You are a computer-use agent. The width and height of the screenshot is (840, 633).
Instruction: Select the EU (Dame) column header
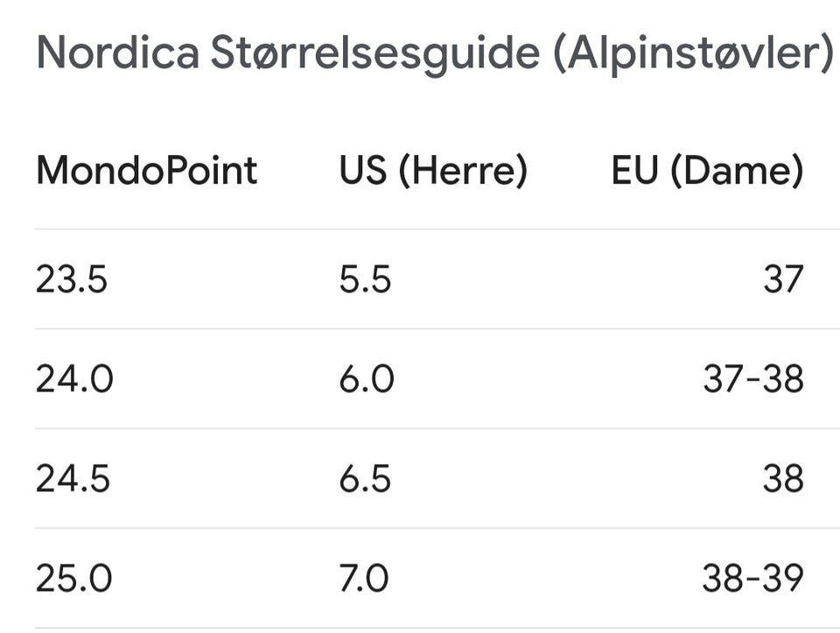pos(707,171)
